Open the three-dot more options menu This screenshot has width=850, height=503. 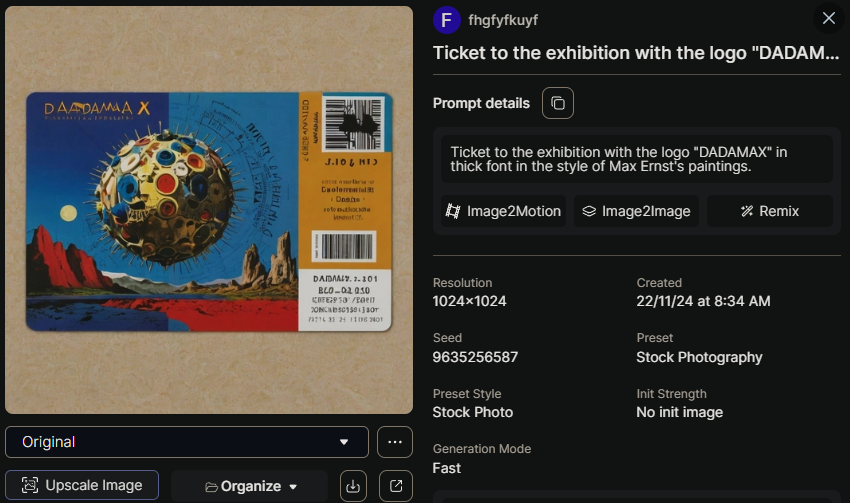(x=395, y=442)
